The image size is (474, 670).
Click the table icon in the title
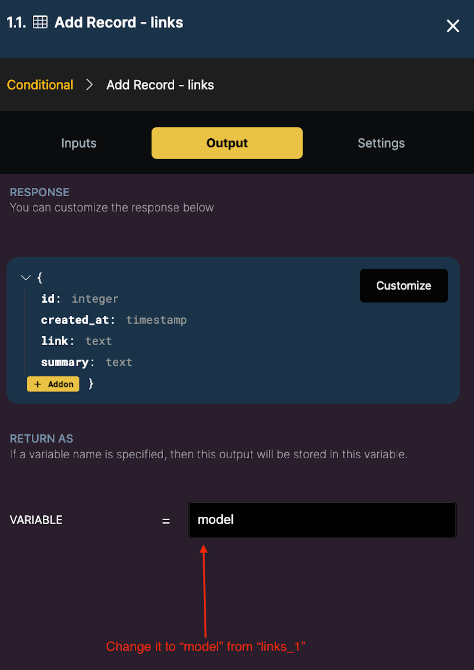pos(40,22)
